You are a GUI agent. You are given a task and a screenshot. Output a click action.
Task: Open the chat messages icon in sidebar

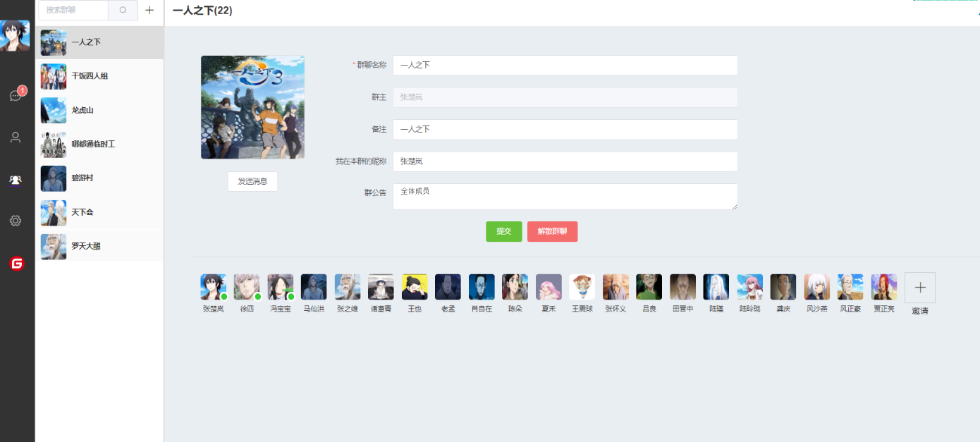pos(16,96)
